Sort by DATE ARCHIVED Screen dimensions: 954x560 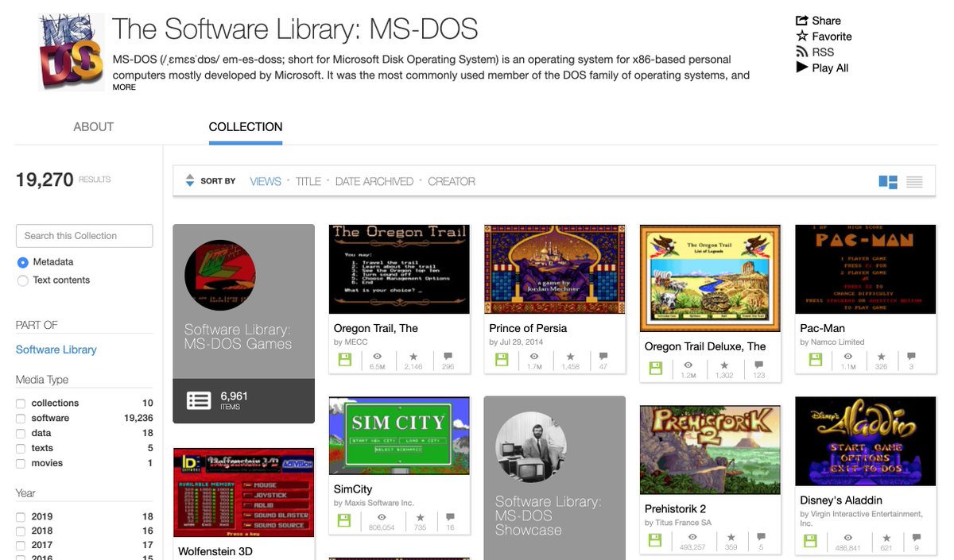(374, 182)
